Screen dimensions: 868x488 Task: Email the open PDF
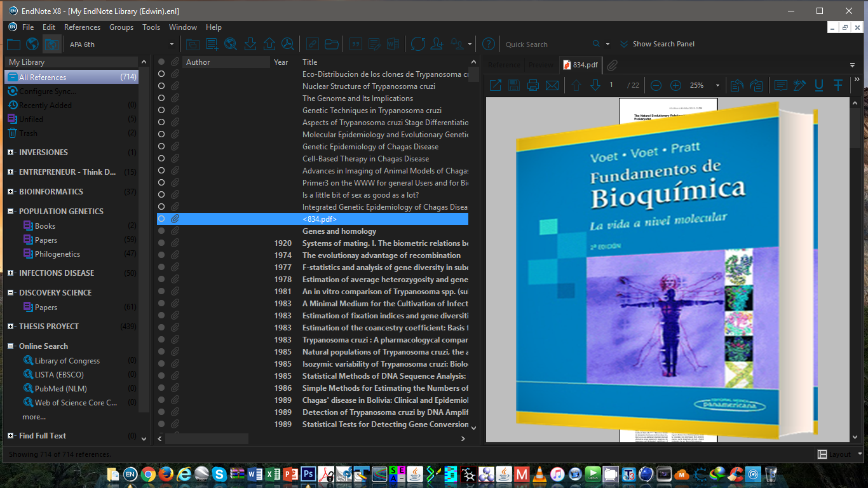tap(552, 85)
